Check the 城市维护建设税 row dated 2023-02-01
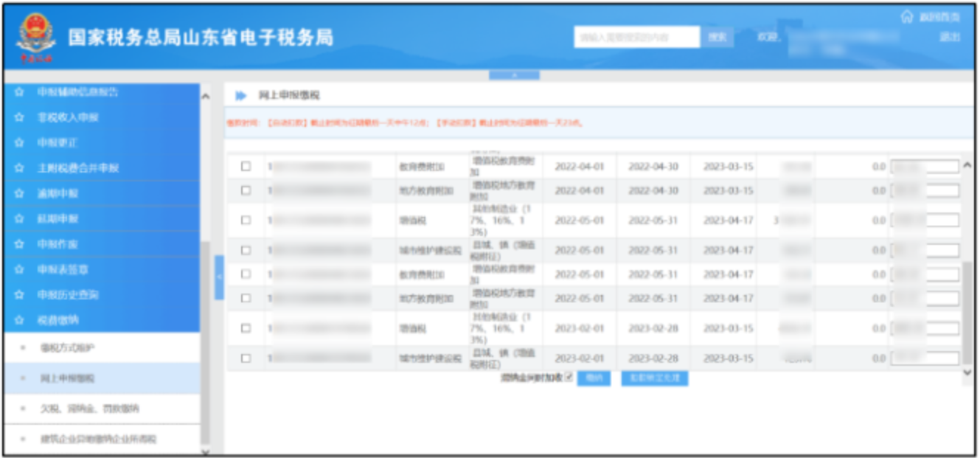This screenshot has height=458, width=980. [x=246, y=358]
